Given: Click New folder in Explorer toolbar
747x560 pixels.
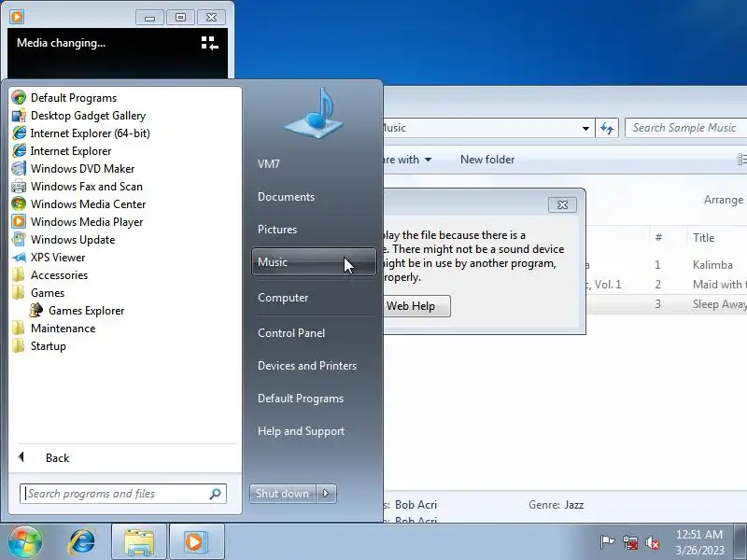Looking at the screenshot, I should click(x=487, y=160).
